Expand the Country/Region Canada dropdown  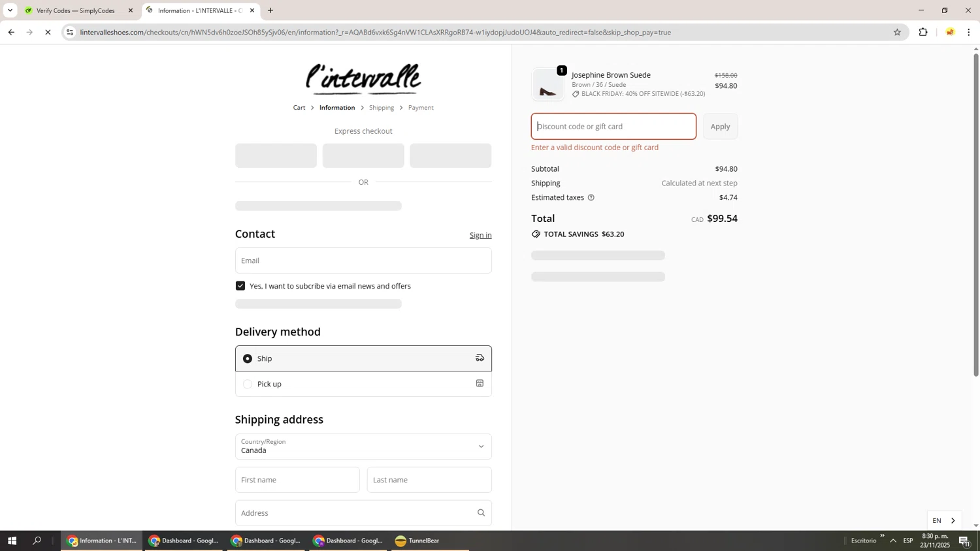pyautogui.click(x=363, y=447)
